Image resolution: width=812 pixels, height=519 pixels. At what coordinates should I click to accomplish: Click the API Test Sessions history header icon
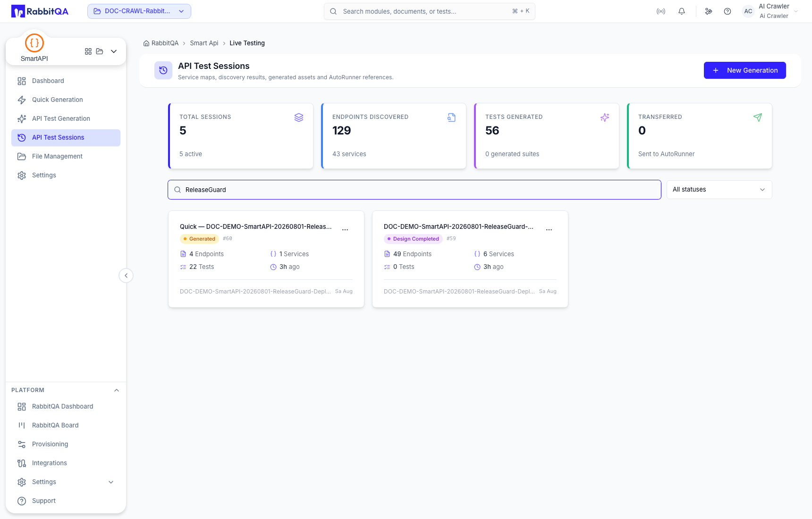point(163,70)
